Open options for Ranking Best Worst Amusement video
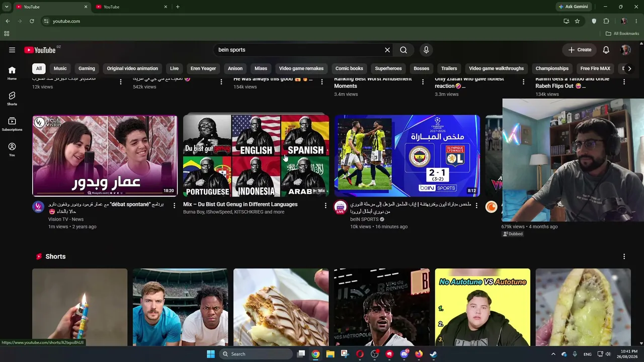The width and height of the screenshot is (644, 362). click(423, 81)
